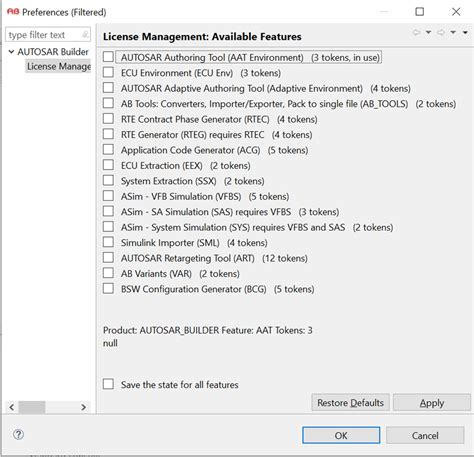Close the Preferences dialog
This screenshot has width=474, height=457.
[x=456, y=12]
